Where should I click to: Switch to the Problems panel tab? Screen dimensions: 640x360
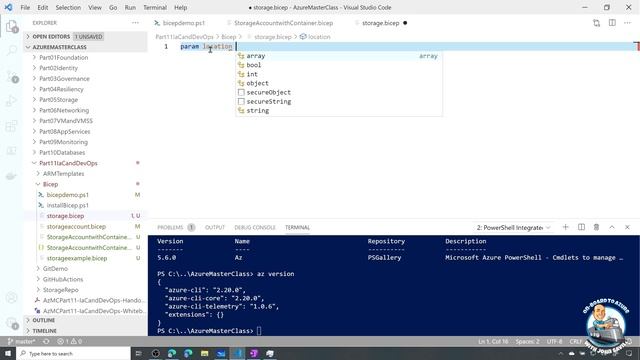[x=176, y=227]
